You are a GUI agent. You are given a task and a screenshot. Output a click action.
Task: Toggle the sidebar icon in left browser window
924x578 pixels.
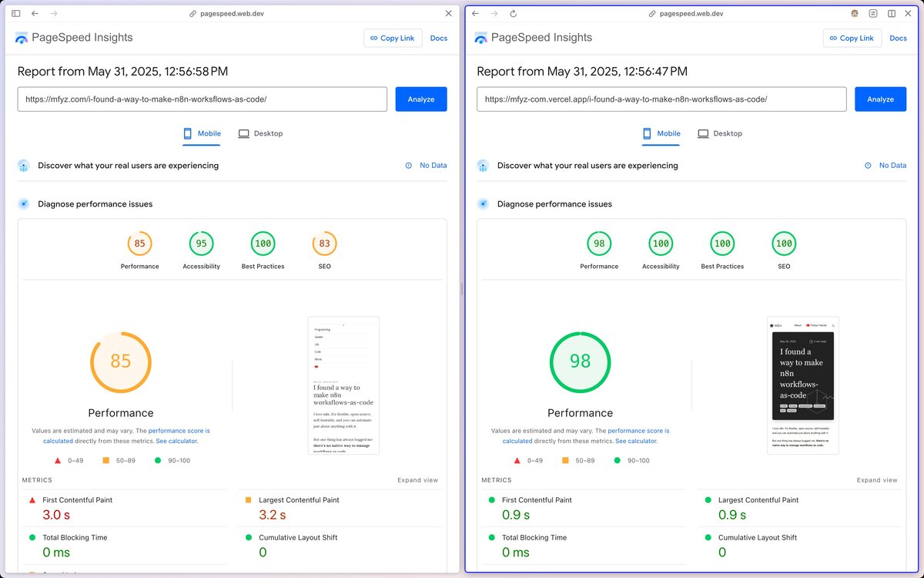[15, 13]
